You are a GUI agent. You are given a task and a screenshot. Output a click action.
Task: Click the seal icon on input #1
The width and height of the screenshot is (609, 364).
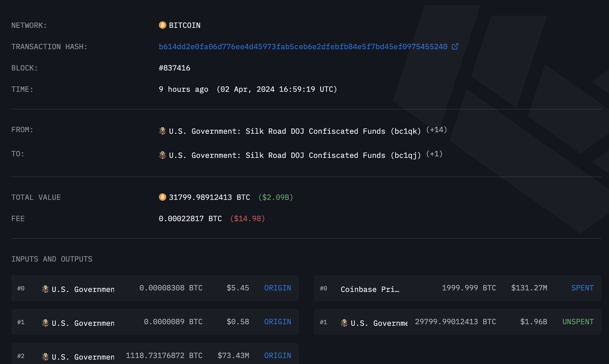[45, 323]
